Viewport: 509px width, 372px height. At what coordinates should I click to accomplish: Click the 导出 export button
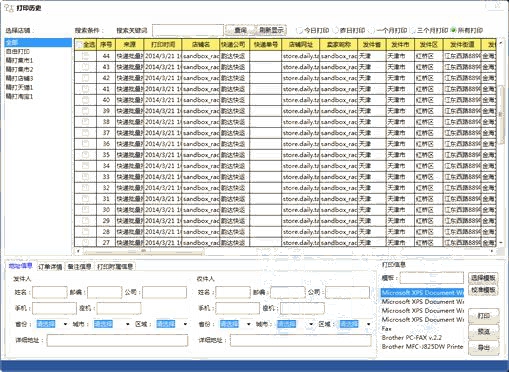(484, 347)
